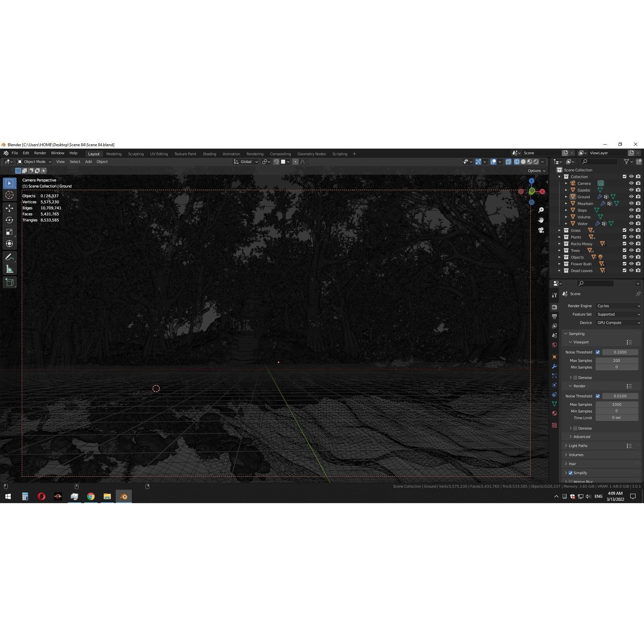
Task: Expand the Light Paths panel
Action: pyautogui.click(x=578, y=446)
